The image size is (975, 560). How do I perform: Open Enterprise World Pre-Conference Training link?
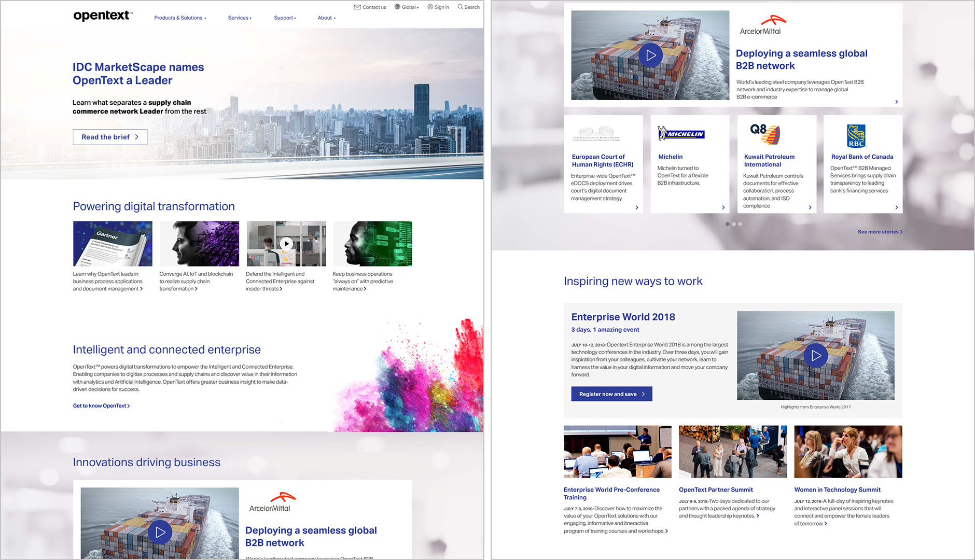611,494
